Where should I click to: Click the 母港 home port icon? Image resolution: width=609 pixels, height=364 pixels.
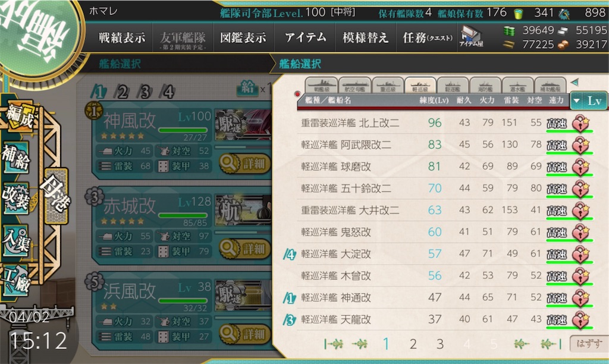(56, 196)
